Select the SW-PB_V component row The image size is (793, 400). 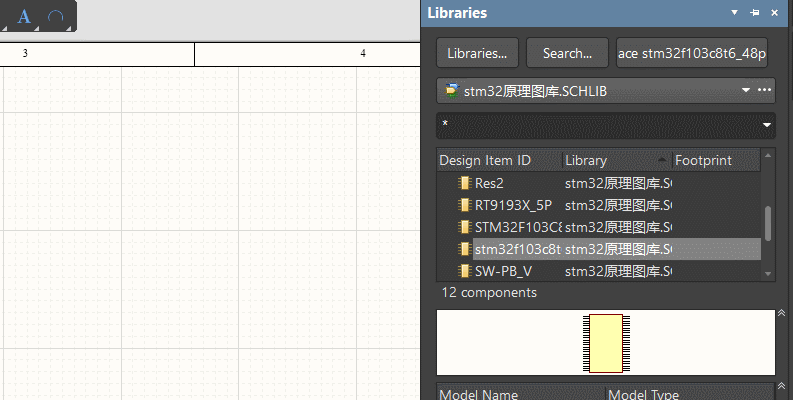click(x=599, y=272)
